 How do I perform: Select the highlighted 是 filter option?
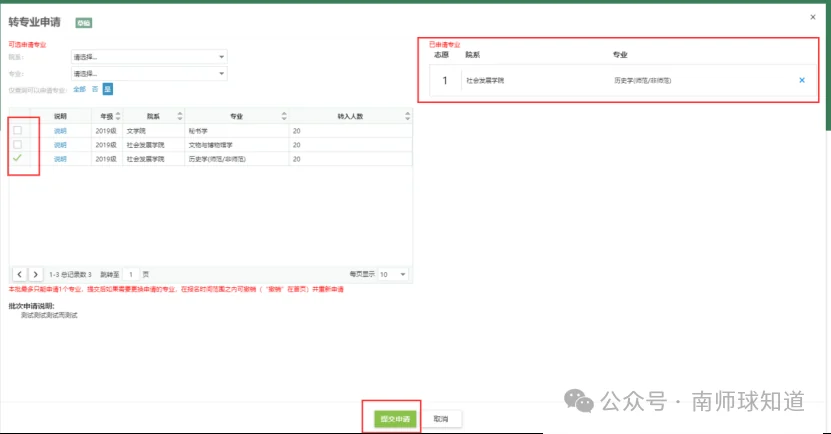[x=108, y=90]
